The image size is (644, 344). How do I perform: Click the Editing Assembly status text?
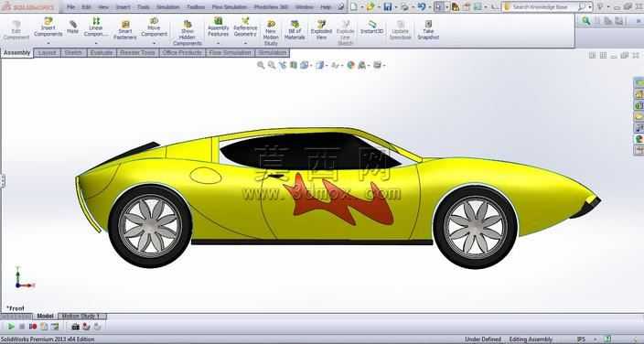pos(531,339)
